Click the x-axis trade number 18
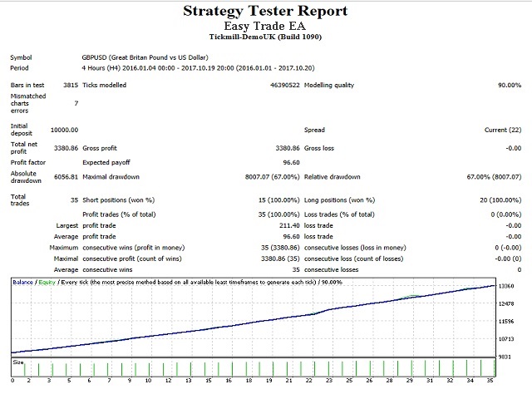The image size is (532, 399). pos(249,381)
